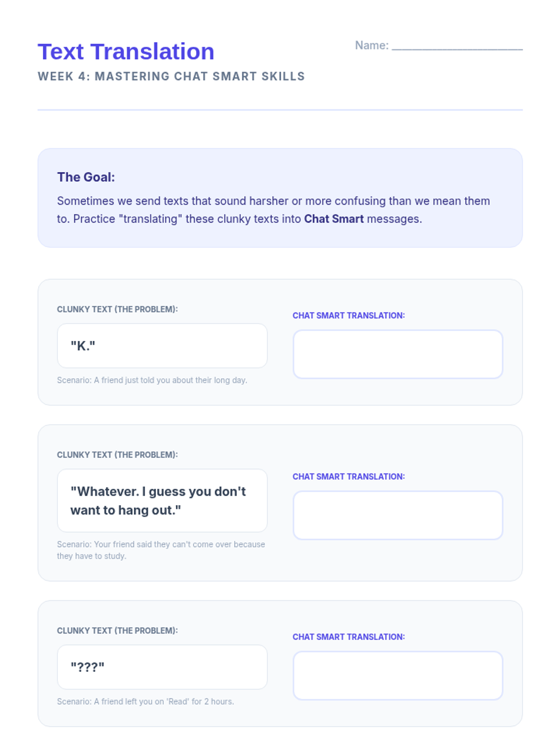
Task: Click the translation box for the "???" text
Action: (398, 676)
